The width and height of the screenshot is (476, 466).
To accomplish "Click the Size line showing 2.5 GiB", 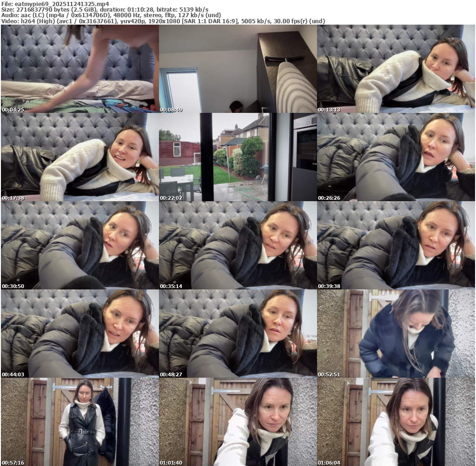I will coord(105,10).
